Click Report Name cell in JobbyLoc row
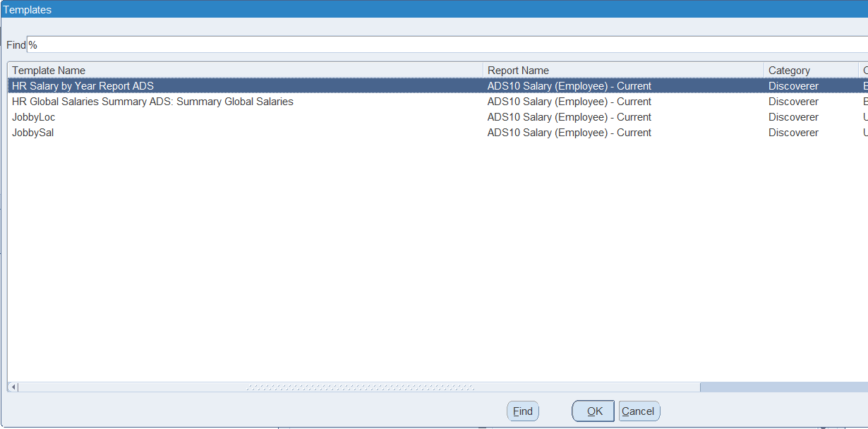 (569, 117)
